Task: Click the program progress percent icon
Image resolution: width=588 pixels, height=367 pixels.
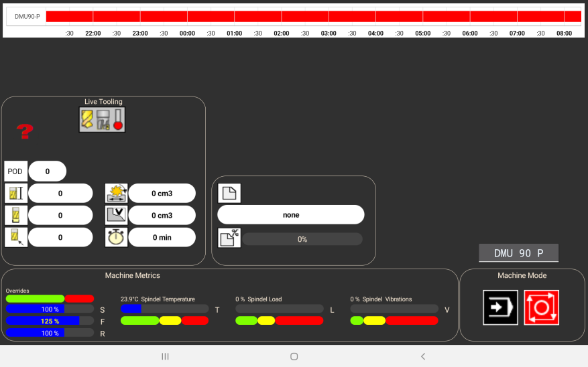Action: coord(229,238)
